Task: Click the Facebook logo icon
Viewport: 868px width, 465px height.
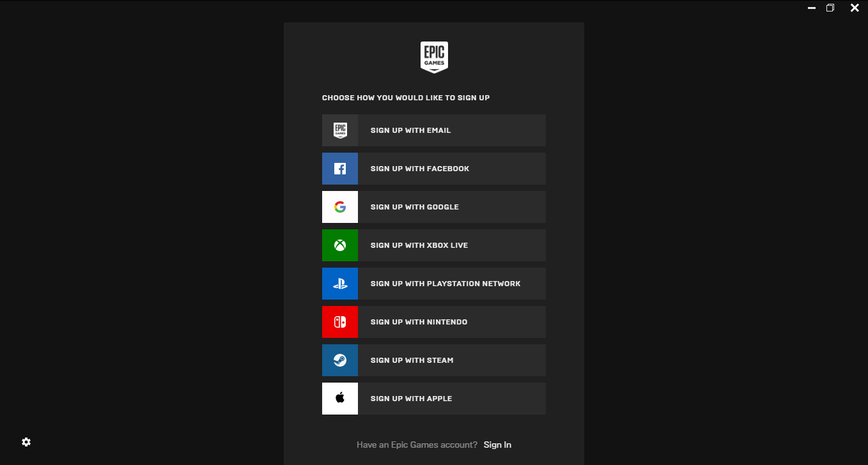Action: [x=340, y=169]
